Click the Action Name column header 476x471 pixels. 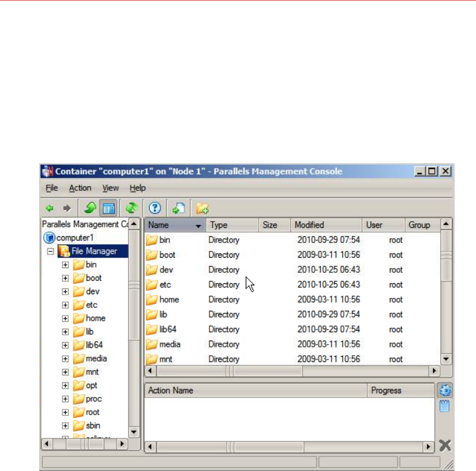[x=255, y=391]
